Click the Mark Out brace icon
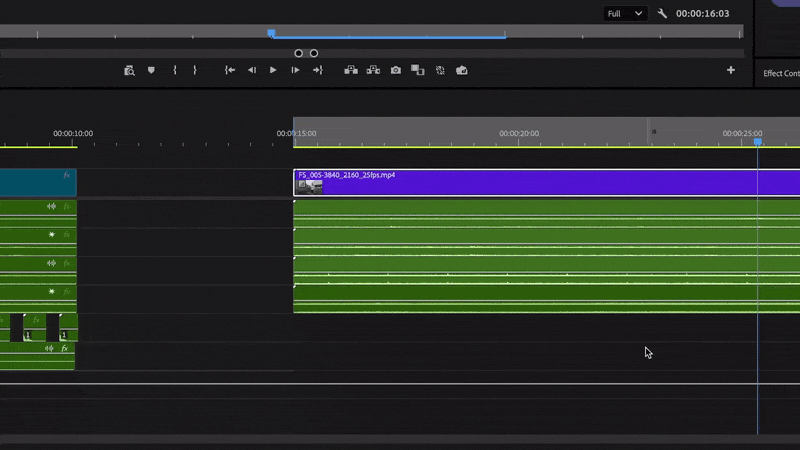The image size is (800, 450). tap(195, 70)
